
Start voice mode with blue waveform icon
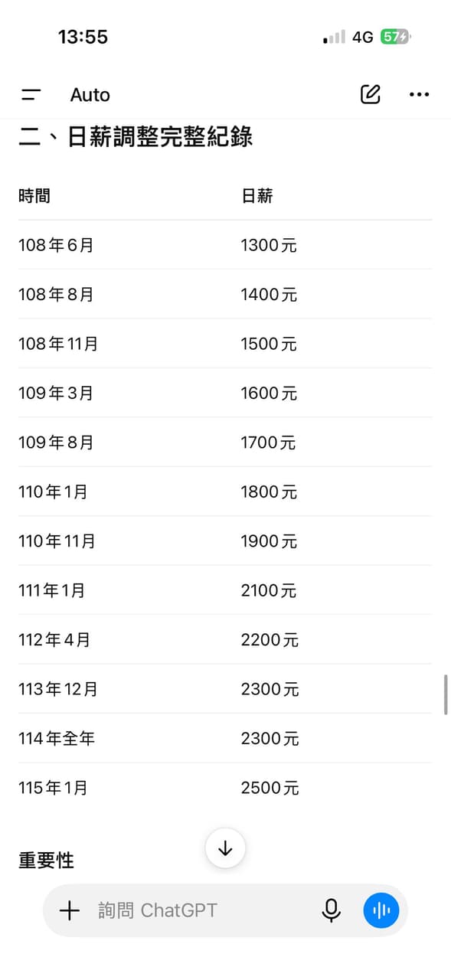(x=381, y=910)
